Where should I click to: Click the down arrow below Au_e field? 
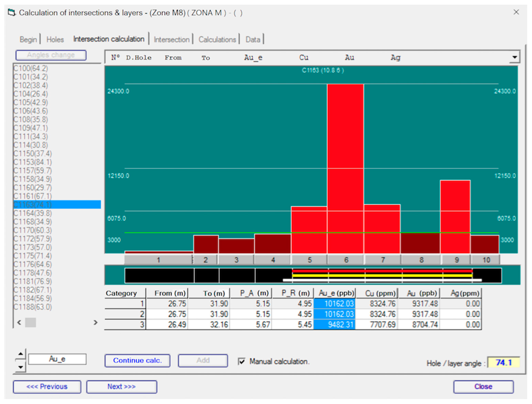click(21, 367)
